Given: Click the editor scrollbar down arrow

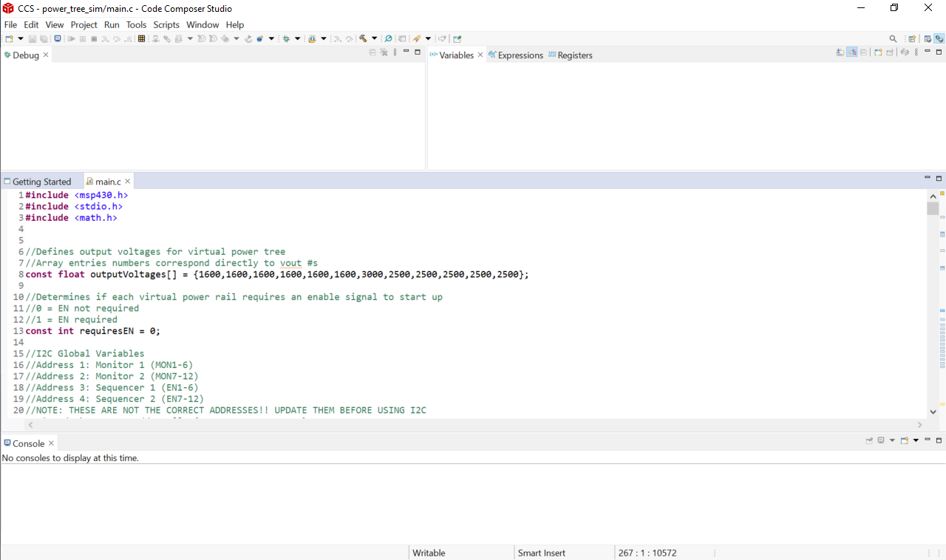Looking at the screenshot, I should tap(933, 412).
